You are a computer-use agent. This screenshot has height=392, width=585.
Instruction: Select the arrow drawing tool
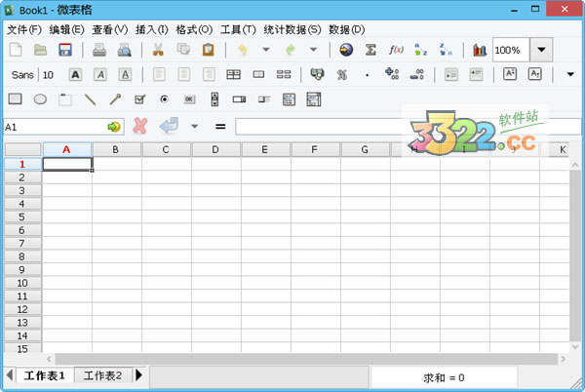pyautogui.click(x=115, y=99)
